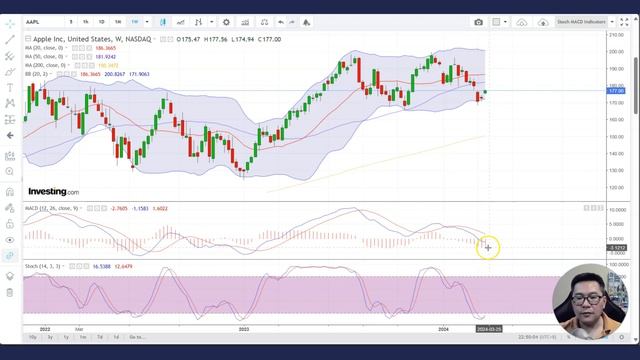
Task: Switch to the 1h interval
Action: [86, 22]
